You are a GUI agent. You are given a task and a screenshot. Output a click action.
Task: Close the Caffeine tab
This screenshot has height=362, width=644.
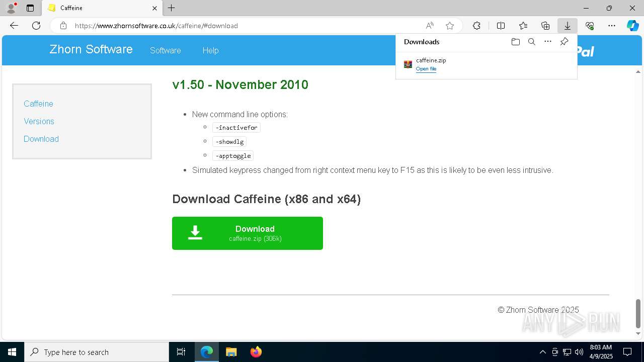click(154, 8)
